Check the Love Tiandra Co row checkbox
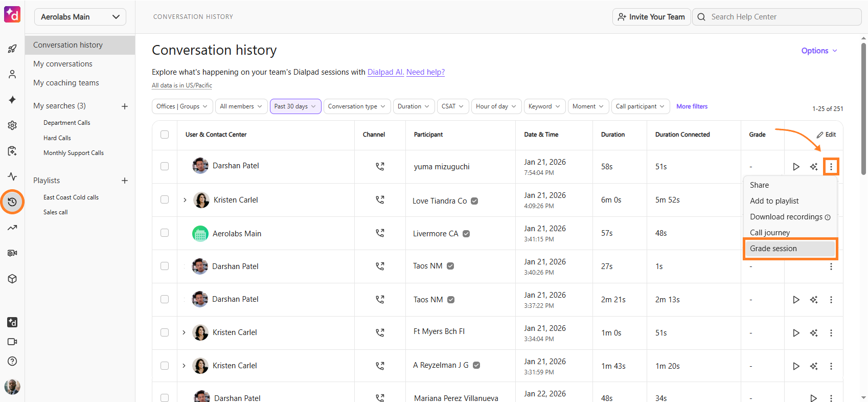This screenshot has height=402, width=868. [x=165, y=199]
